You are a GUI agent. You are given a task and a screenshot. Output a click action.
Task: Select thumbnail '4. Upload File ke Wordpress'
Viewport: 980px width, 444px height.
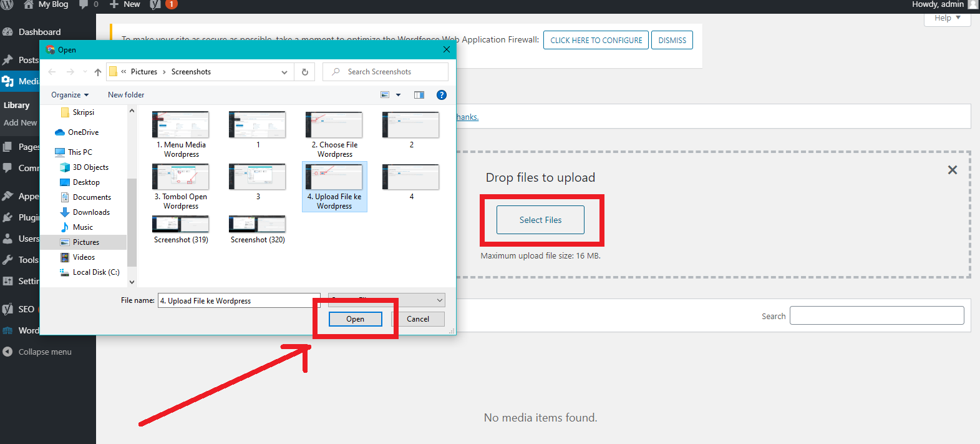tap(334, 187)
